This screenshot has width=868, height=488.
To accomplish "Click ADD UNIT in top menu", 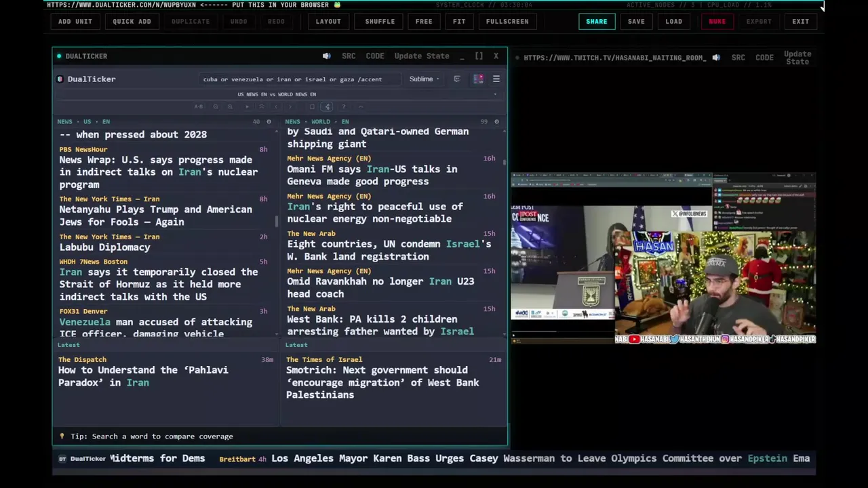I will click(x=75, y=22).
